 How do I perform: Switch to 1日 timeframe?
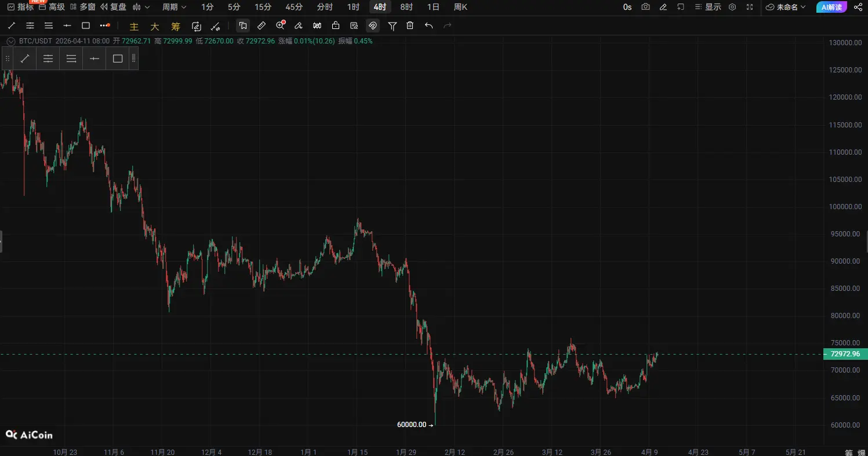click(x=433, y=7)
